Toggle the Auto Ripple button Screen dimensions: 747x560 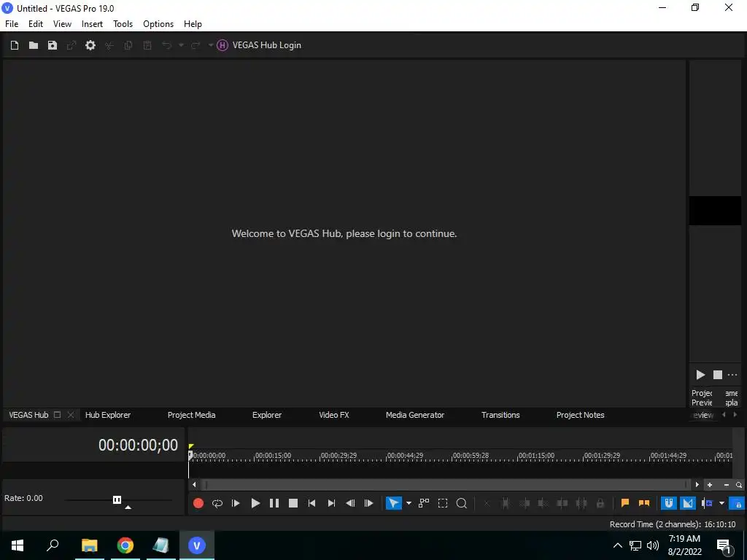707,503
